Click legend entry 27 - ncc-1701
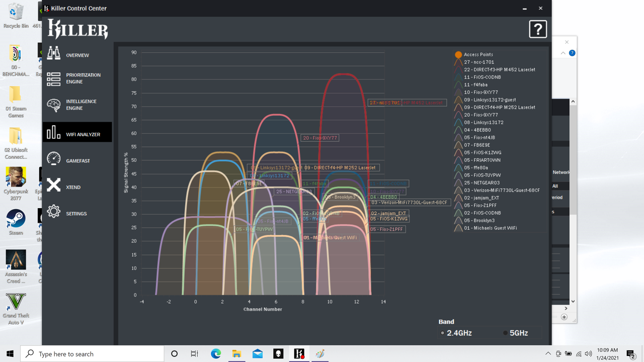The height and width of the screenshot is (362, 644). 479,62
